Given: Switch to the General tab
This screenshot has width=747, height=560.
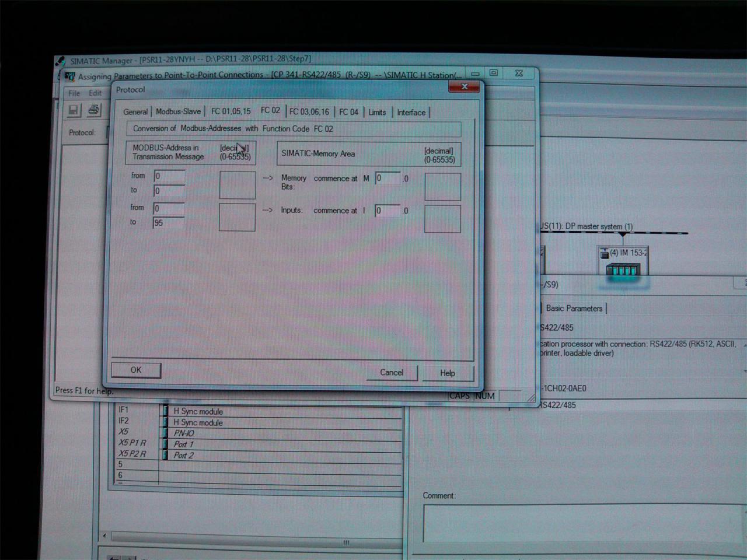Looking at the screenshot, I should coord(135,112).
